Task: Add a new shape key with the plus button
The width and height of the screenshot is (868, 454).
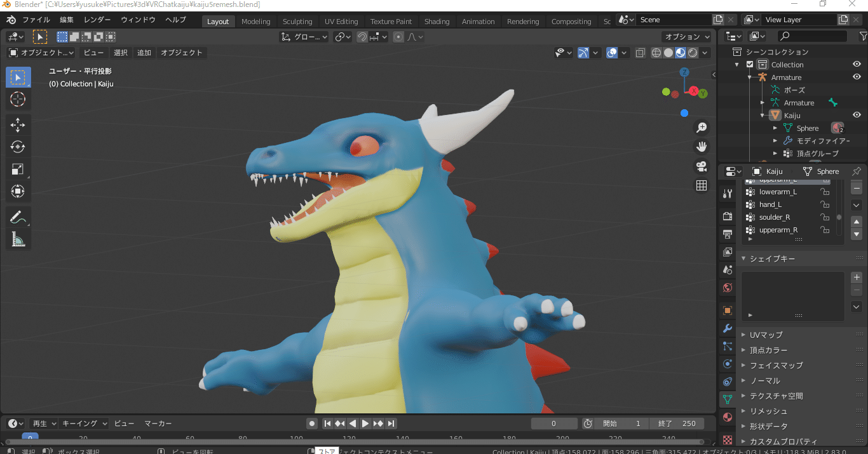Action: pos(856,277)
